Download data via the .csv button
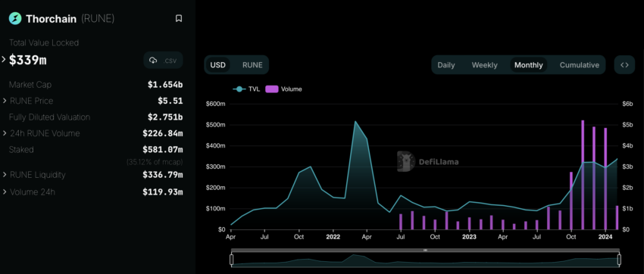This screenshot has height=274, width=644. pyautogui.click(x=163, y=61)
